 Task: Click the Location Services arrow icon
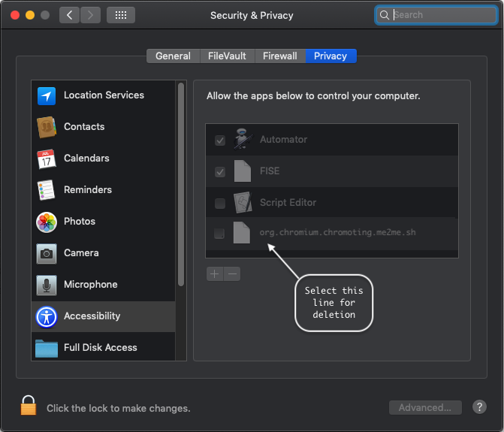pos(47,95)
